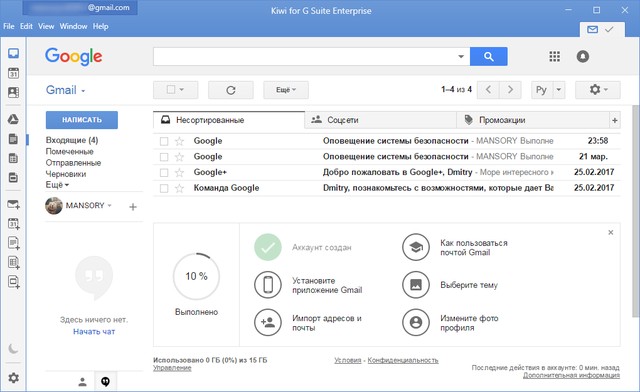Open the Google Sheets icon in the sidebar
Image resolution: width=640 pixels, height=392 pixels.
coord(13,158)
